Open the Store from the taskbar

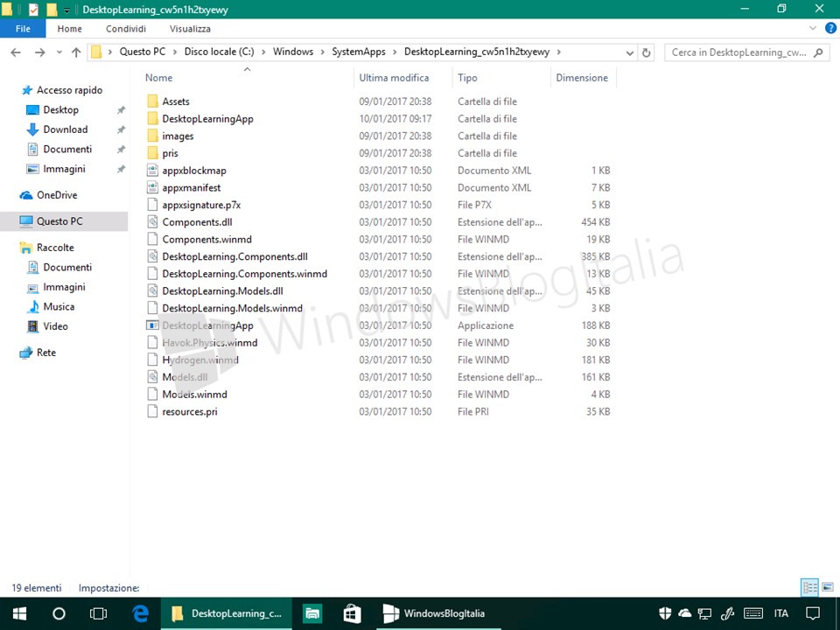(352, 613)
